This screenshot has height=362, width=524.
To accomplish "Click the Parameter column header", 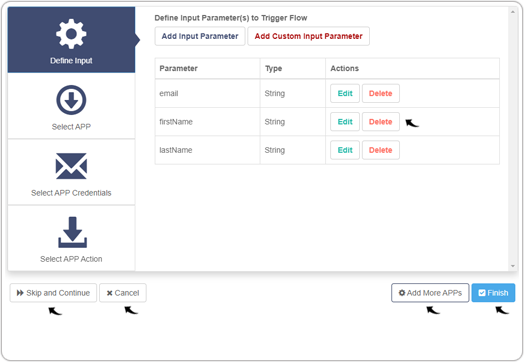I will pyautogui.click(x=207, y=69).
